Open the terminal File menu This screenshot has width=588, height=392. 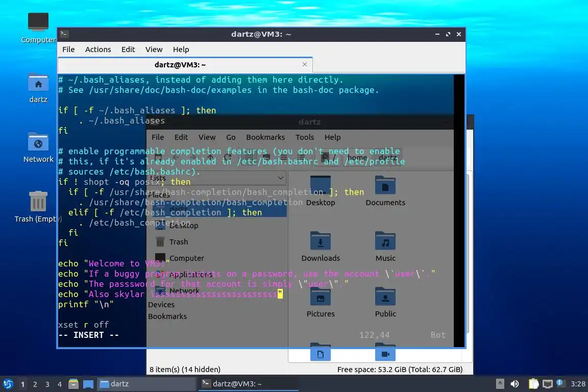point(68,50)
